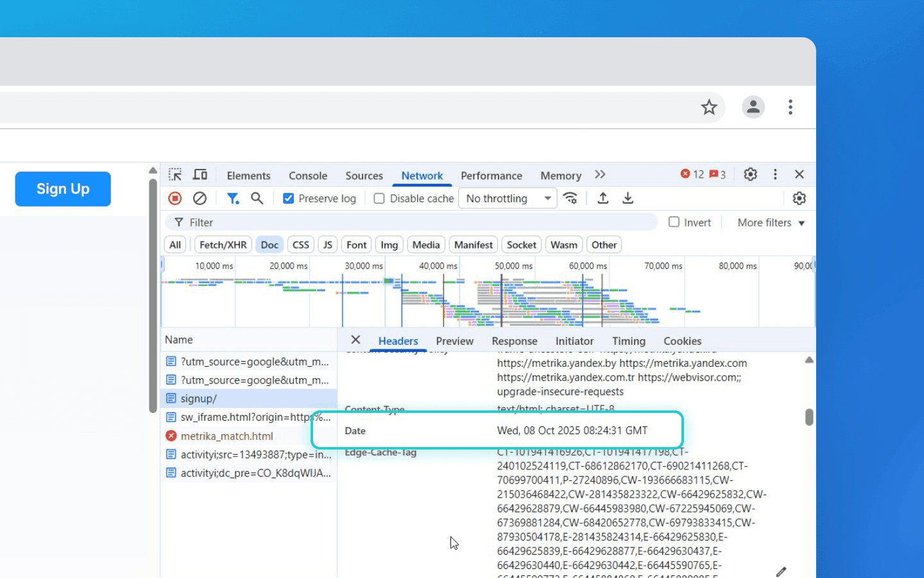Image resolution: width=924 pixels, height=578 pixels.
Task: Select the signup/ request row
Action: [x=248, y=398]
